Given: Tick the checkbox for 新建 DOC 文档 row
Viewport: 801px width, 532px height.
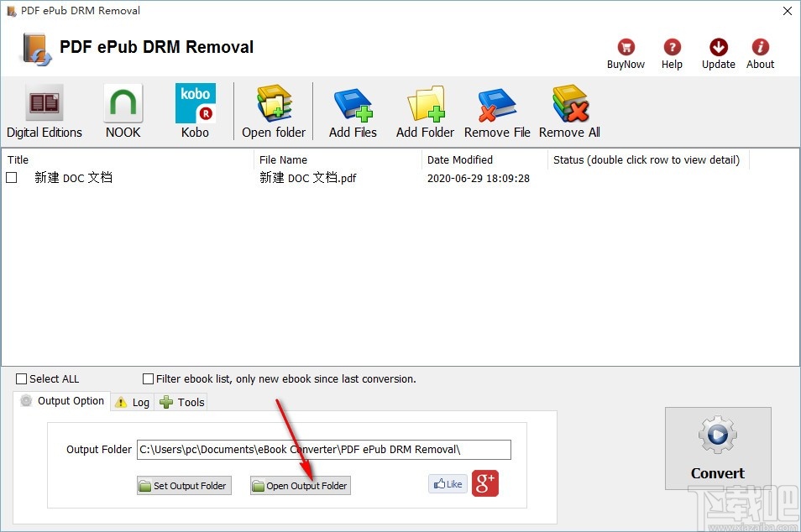Looking at the screenshot, I should [x=11, y=178].
